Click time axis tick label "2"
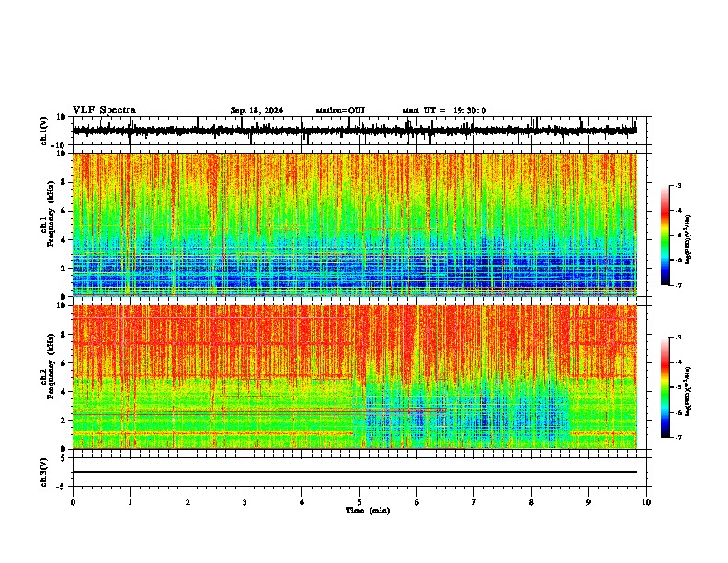The height and width of the screenshot is (563, 728). point(188,502)
